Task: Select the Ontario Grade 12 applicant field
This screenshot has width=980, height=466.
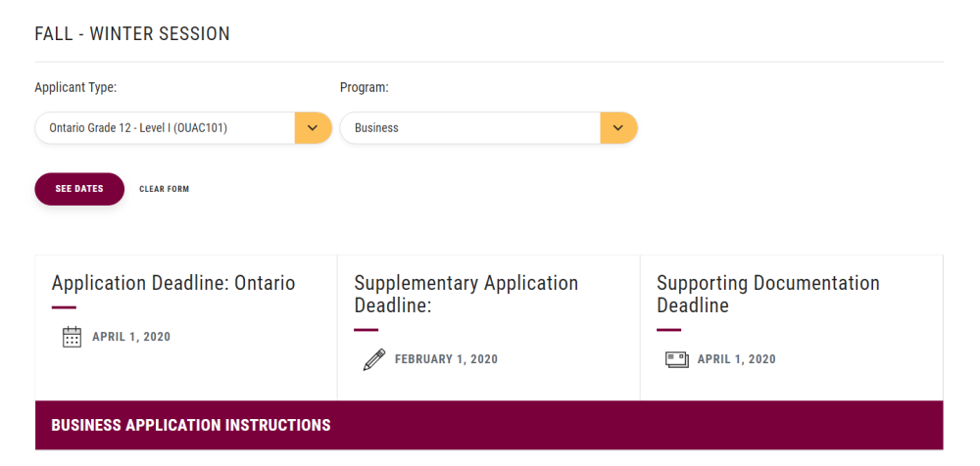Action: pos(165,128)
